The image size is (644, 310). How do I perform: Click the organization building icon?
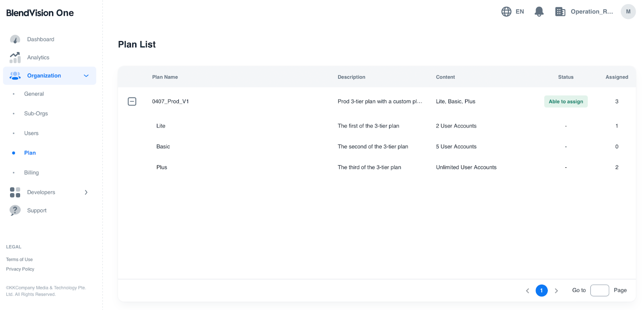point(560,12)
